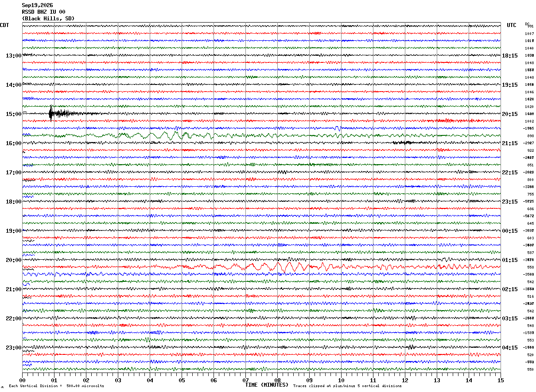Click the traces clipped footnote text
The width and height of the screenshot is (536, 392).
(x=347, y=386)
